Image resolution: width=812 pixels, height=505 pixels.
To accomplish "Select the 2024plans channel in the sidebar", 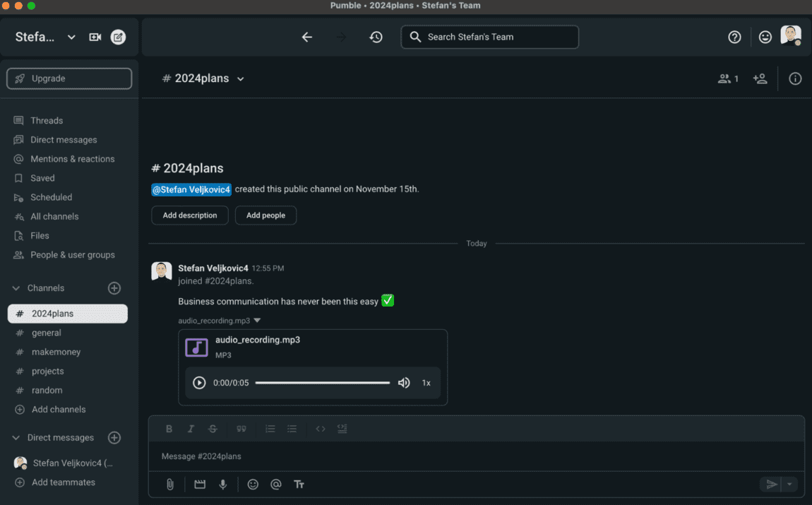I will click(68, 314).
